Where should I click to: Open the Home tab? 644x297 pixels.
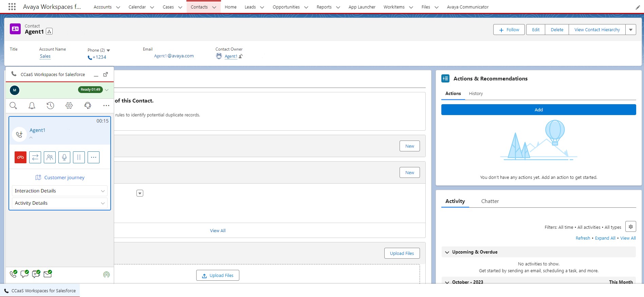point(231,7)
